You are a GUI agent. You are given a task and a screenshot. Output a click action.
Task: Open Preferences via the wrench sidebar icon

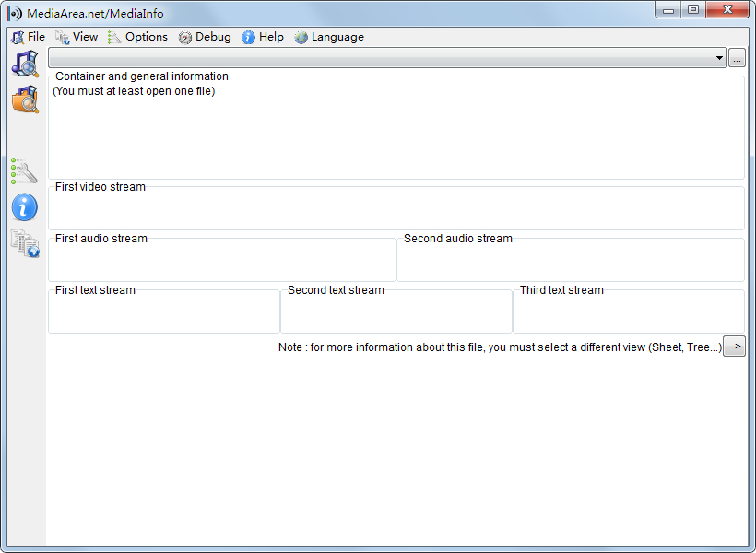(24, 171)
